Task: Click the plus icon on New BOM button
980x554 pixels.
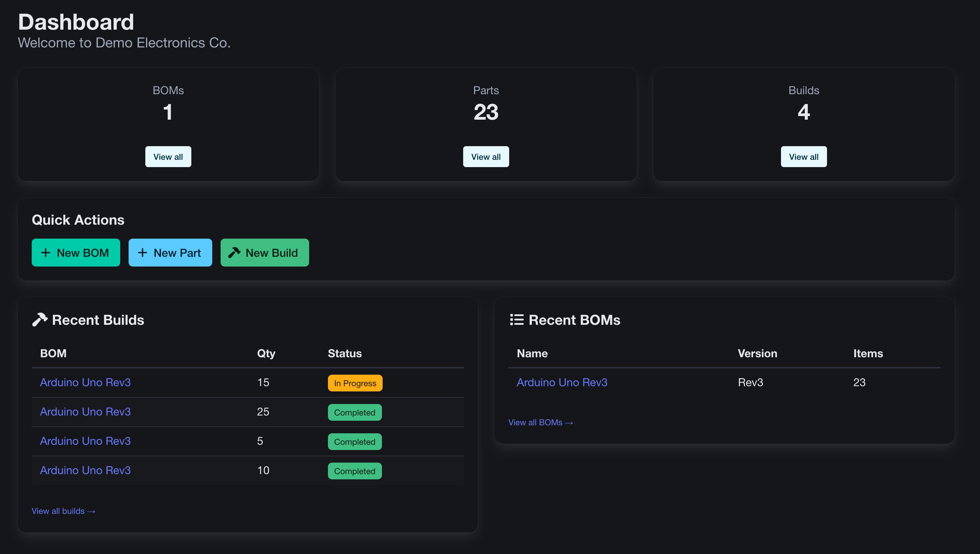Action: point(46,253)
